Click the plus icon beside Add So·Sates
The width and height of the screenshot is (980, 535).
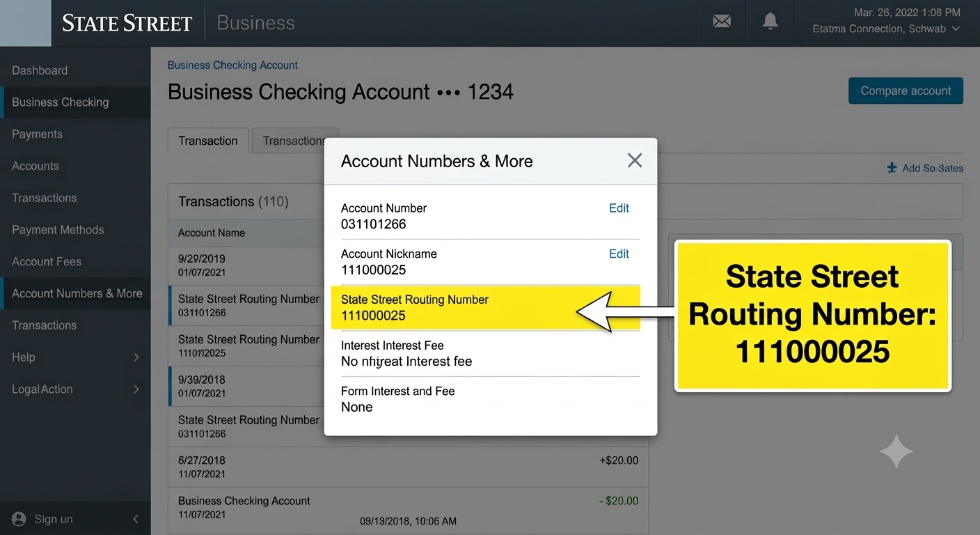click(892, 168)
